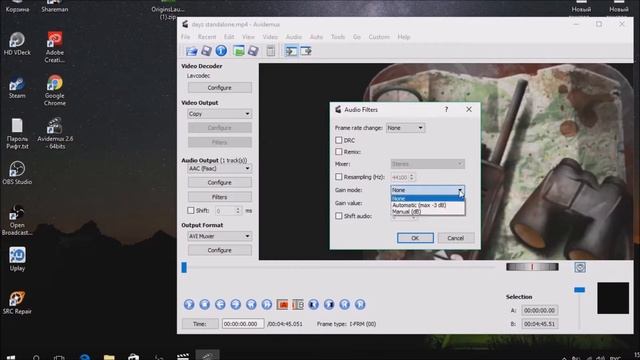Go to last frame button
640x360 pixels.
pyautogui.click(x=360, y=304)
